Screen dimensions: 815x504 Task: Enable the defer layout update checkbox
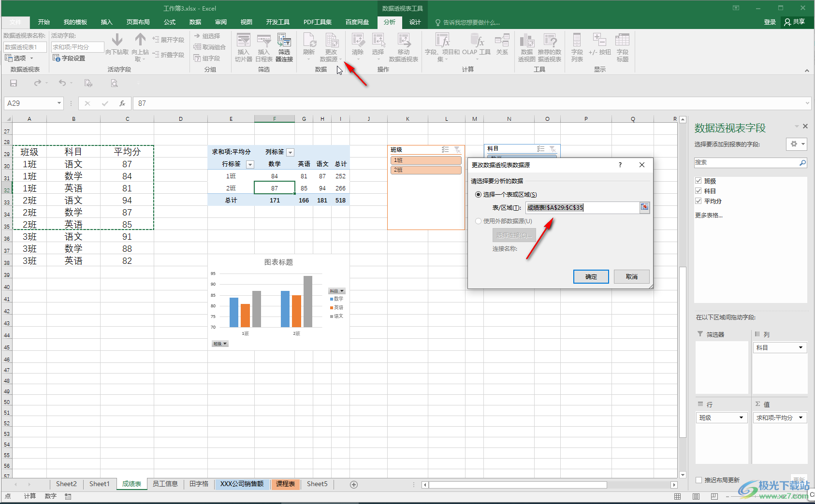click(x=699, y=480)
